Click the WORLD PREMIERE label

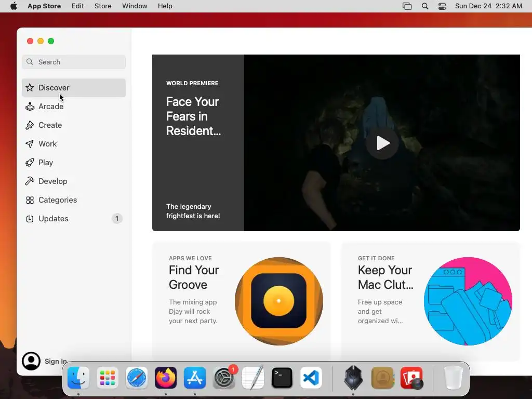click(192, 83)
